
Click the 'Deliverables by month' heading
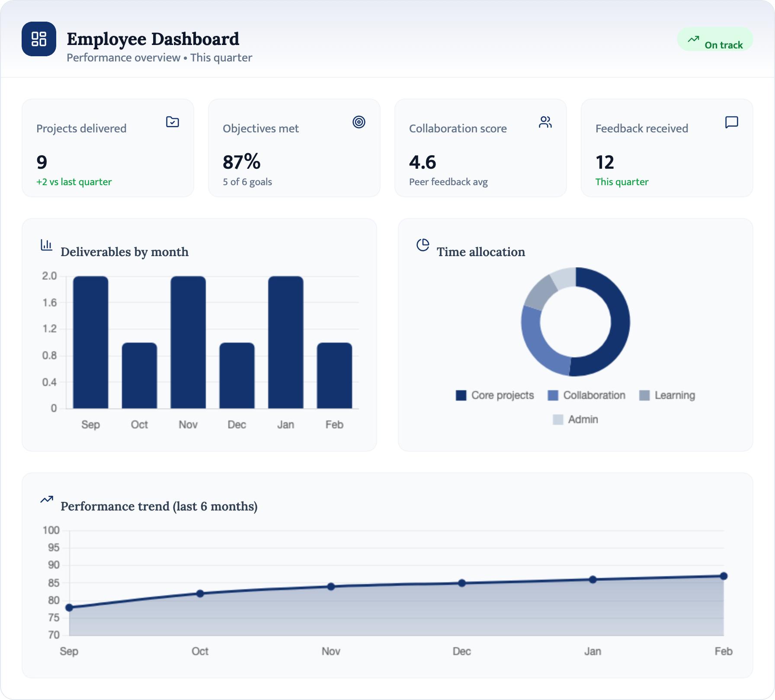[x=125, y=252]
